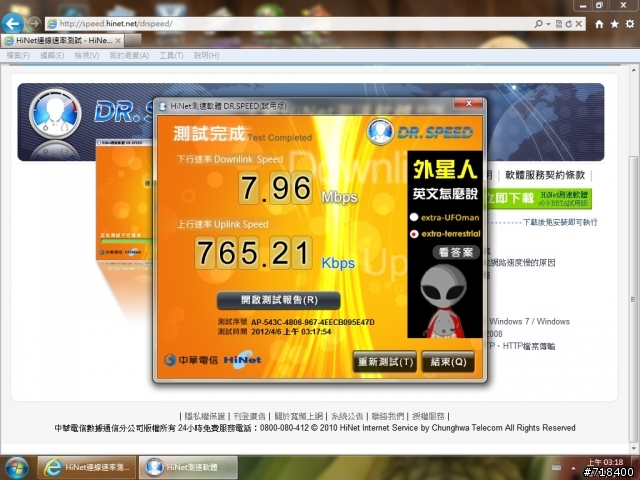
Task: Open the 我的最愛(A) menu
Action: point(129,56)
